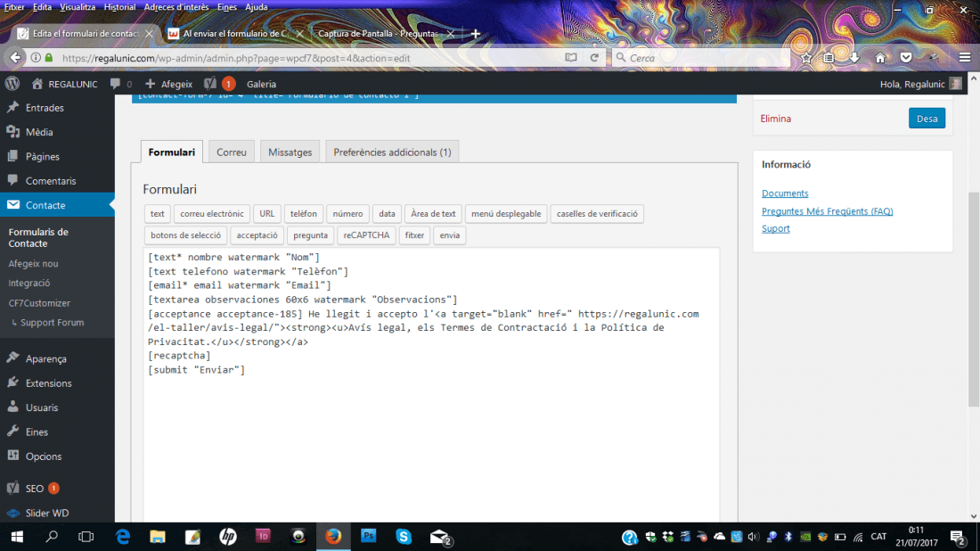Insert acceptació tag button
The height and width of the screenshot is (551, 980).
[x=257, y=235]
